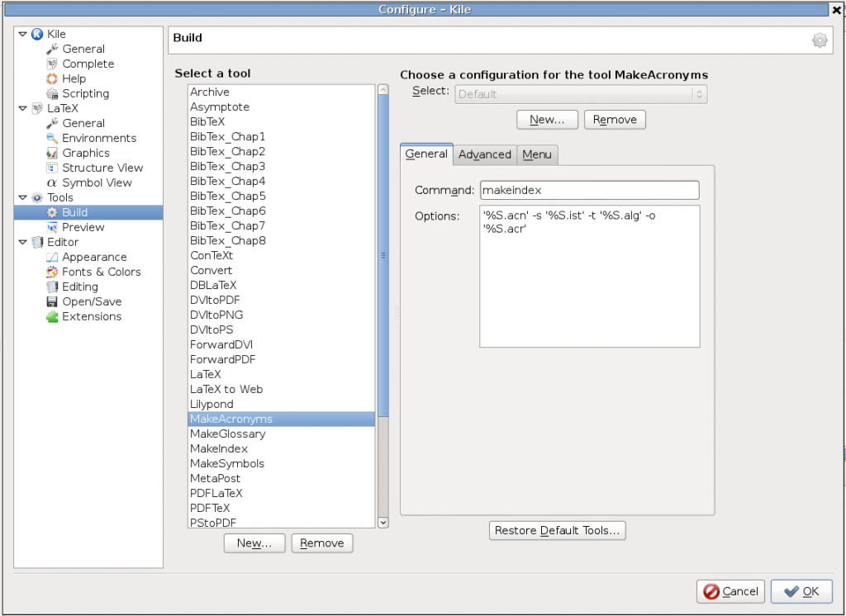The image size is (846, 616).
Task: Open the Fonts & Colors settings page
Action: point(102,272)
